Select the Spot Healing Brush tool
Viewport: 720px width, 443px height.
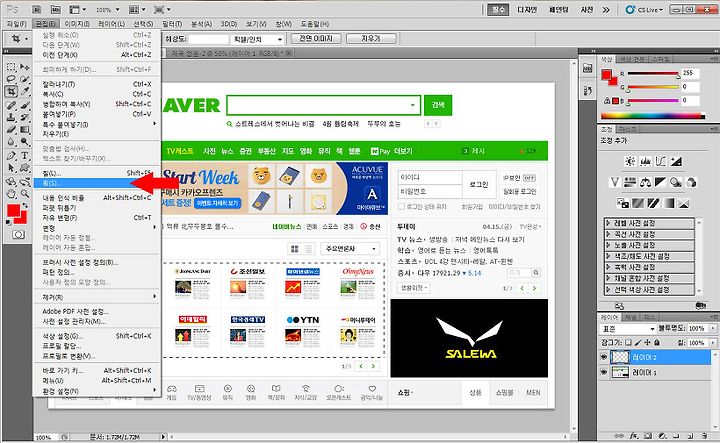(11, 106)
